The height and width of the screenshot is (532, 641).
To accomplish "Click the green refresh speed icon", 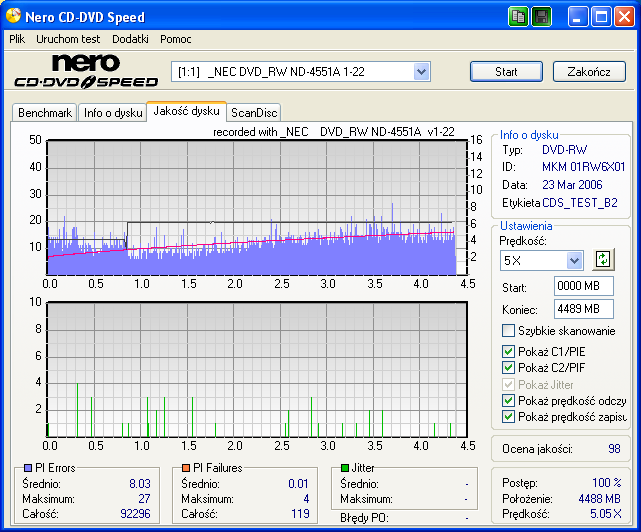I will [603, 259].
